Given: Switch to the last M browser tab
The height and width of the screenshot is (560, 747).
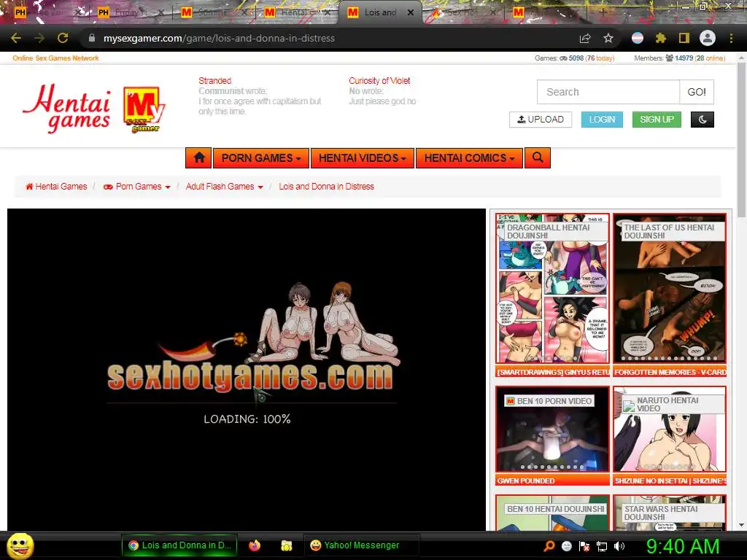Looking at the screenshot, I should point(546,13).
